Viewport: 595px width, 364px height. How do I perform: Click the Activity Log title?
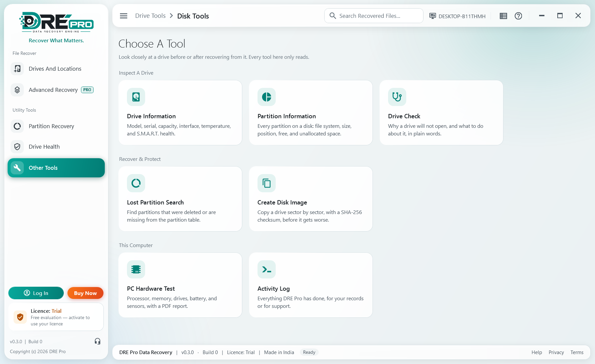coord(274,289)
